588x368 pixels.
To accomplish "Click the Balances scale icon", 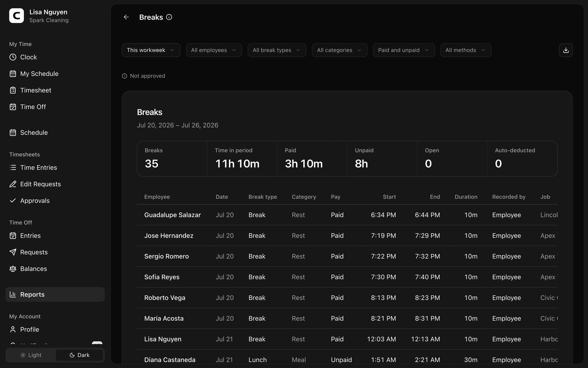I will (13, 269).
